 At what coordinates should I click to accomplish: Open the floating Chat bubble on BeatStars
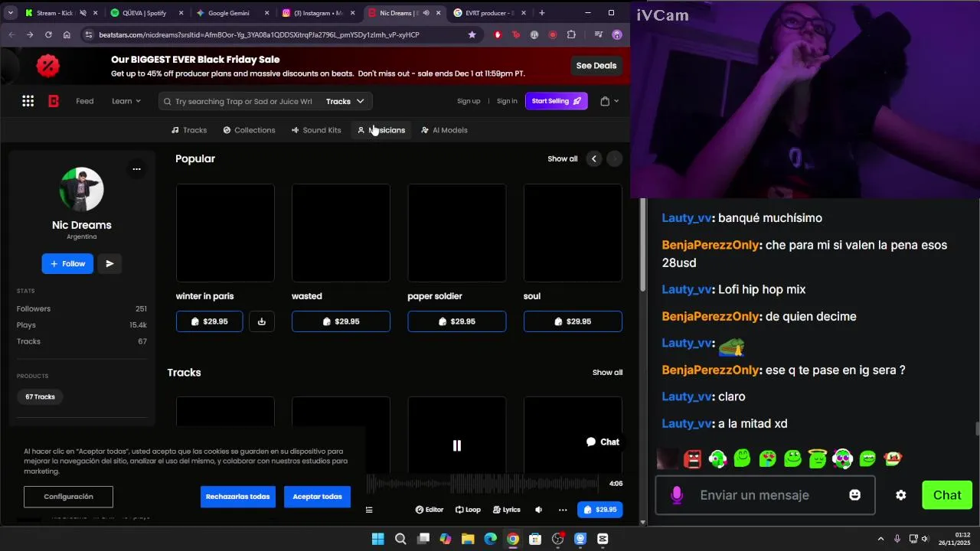pos(603,442)
